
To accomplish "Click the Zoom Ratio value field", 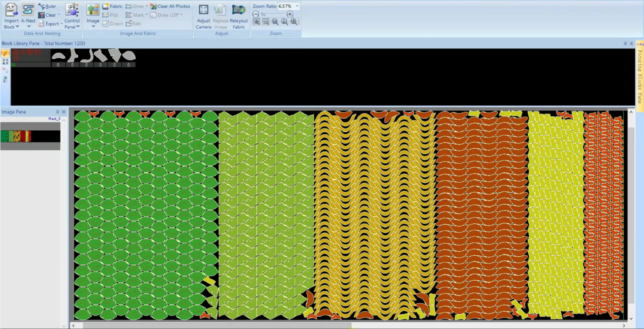I will [x=286, y=6].
